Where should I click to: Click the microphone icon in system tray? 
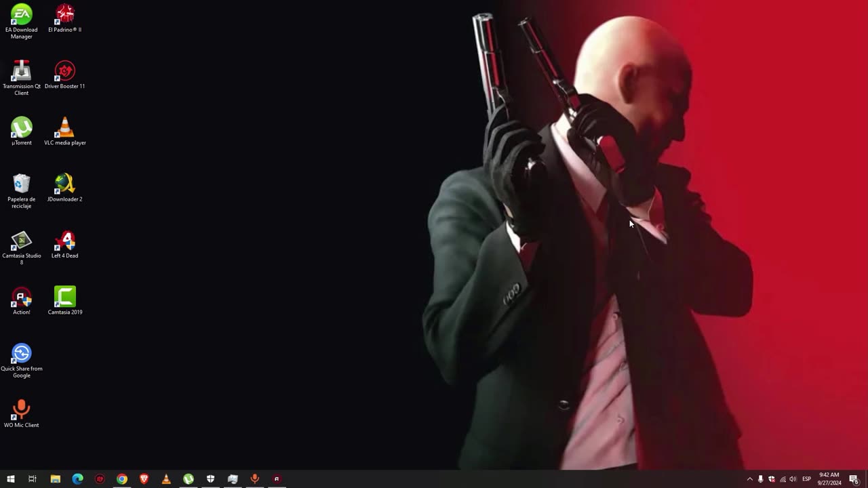(760, 479)
